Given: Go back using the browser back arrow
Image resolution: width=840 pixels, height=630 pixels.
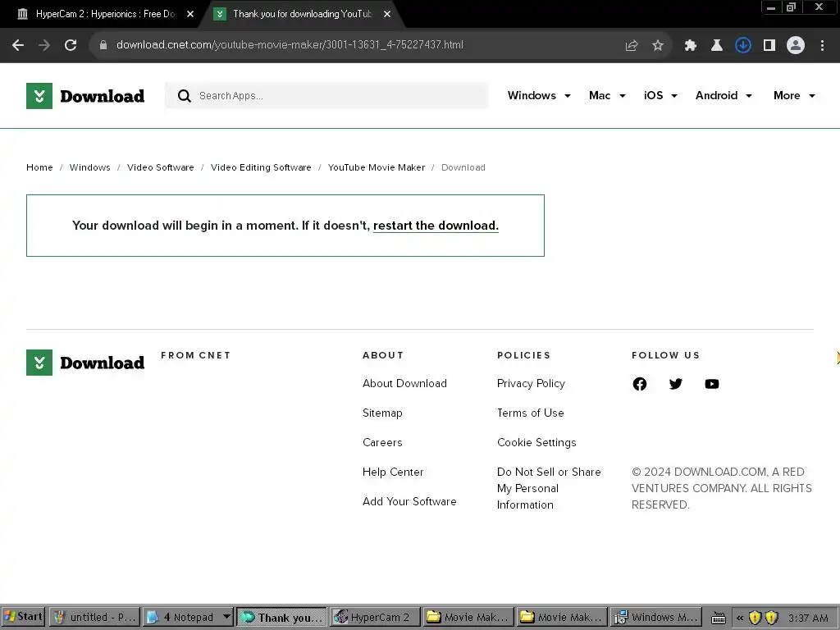Looking at the screenshot, I should click(18, 46).
